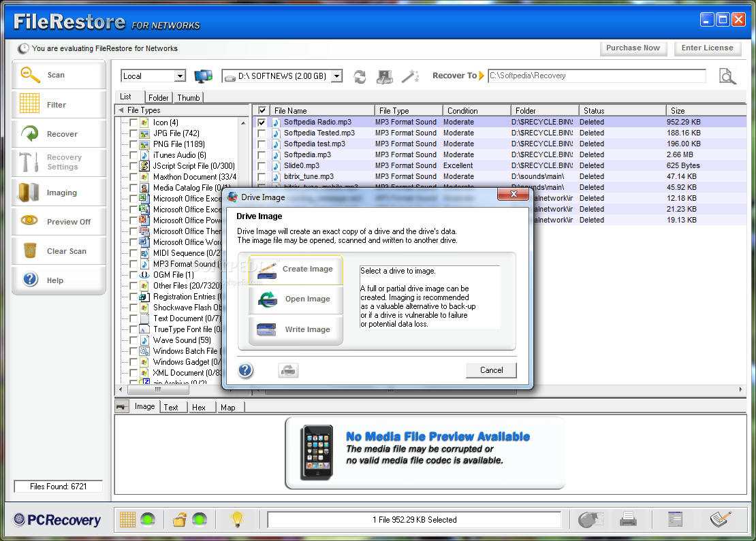Switch to the List tab
The height and width of the screenshot is (541, 756).
click(x=125, y=97)
